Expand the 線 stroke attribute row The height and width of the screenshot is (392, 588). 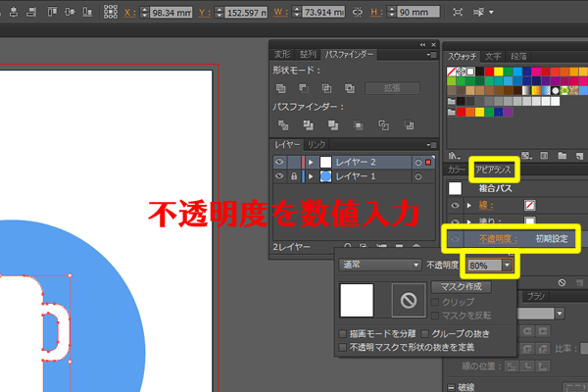(468, 205)
